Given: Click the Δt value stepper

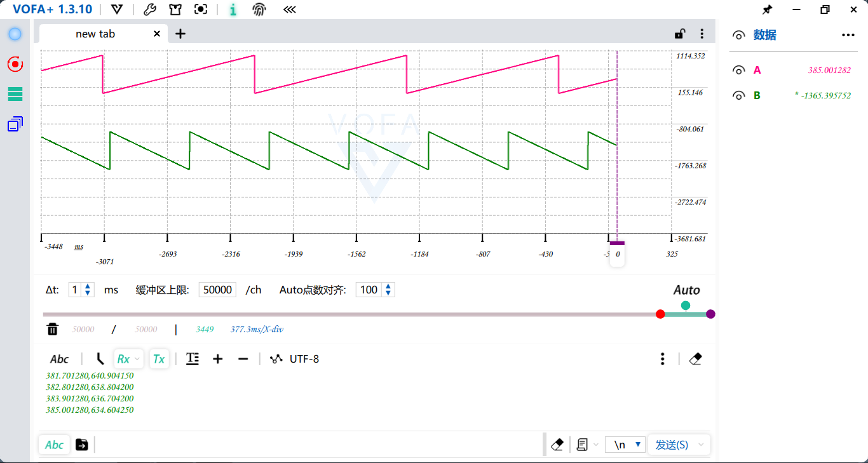Looking at the screenshot, I should pyautogui.click(x=81, y=290).
